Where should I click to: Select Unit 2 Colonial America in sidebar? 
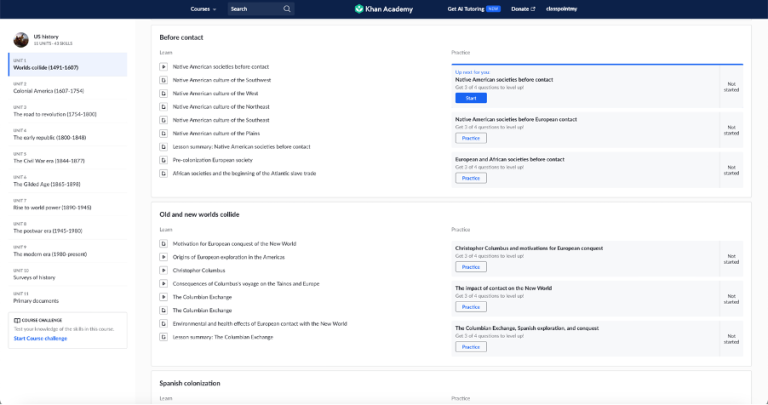(x=68, y=88)
